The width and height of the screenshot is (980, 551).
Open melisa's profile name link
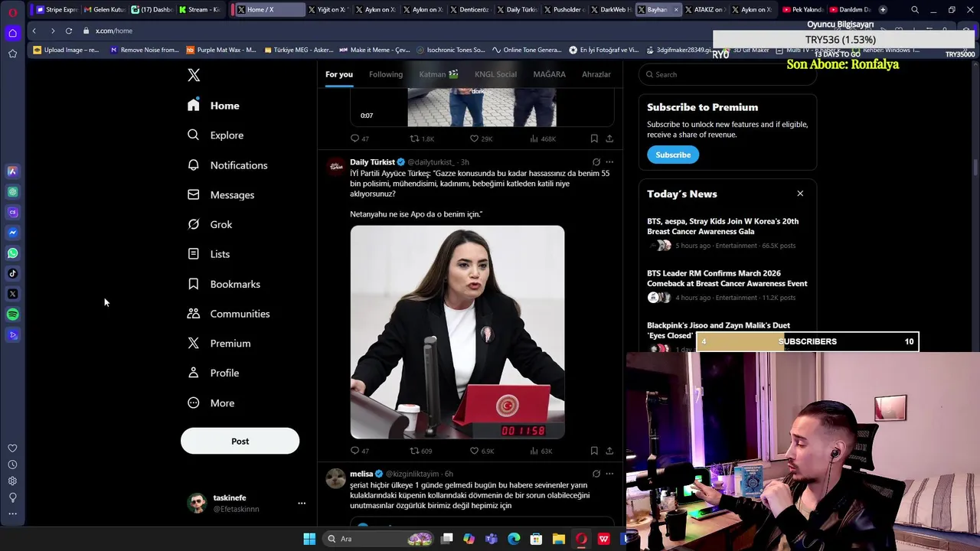(x=361, y=474)
